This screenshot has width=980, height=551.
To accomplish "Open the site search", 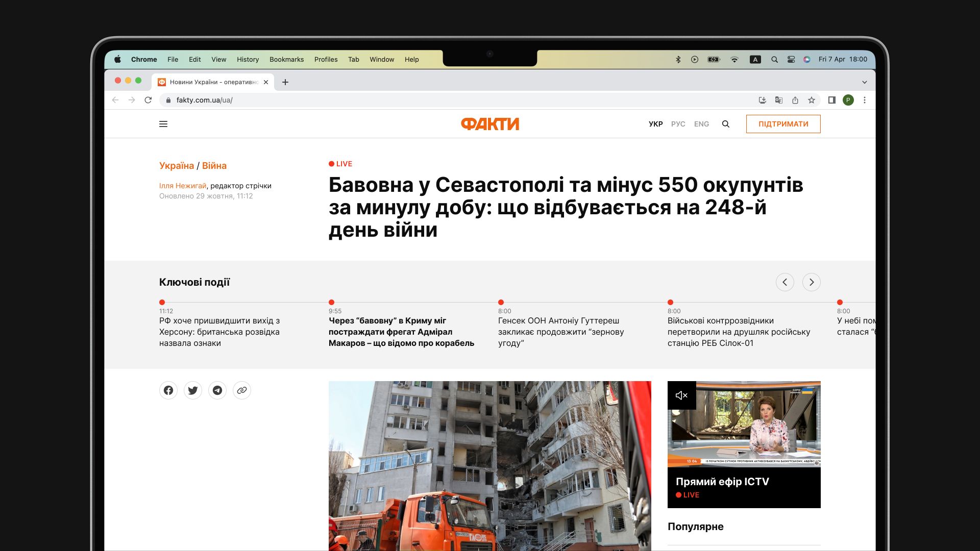I will [x=726, y=124].
